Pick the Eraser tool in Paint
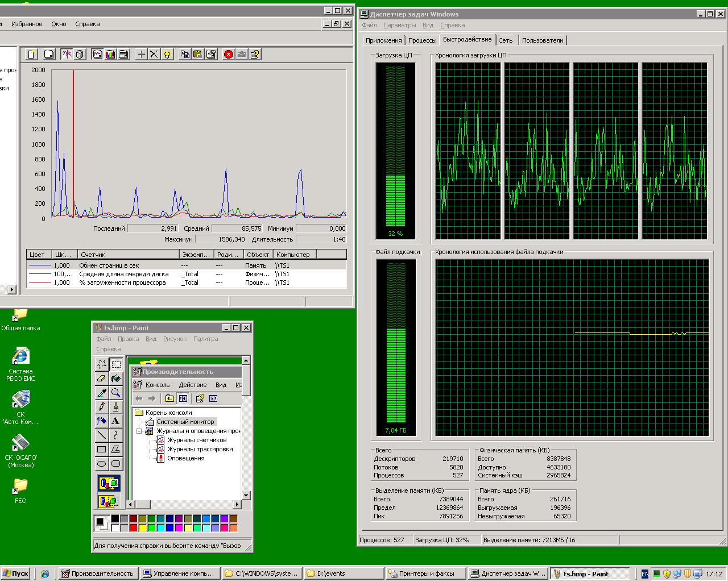The width and height of the screenshot is (728, 582). click(x=101, y=378)
